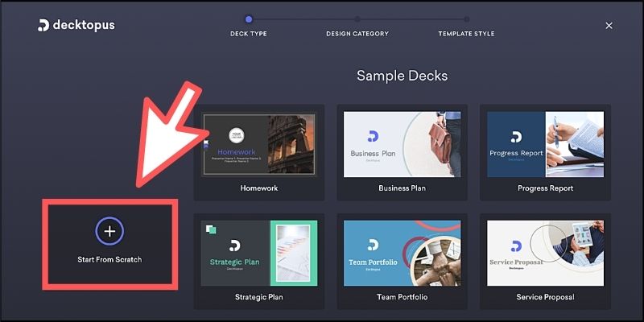Click the Sample Decks heading
This screenshot has height=322, width=644.
click(402, 76)
